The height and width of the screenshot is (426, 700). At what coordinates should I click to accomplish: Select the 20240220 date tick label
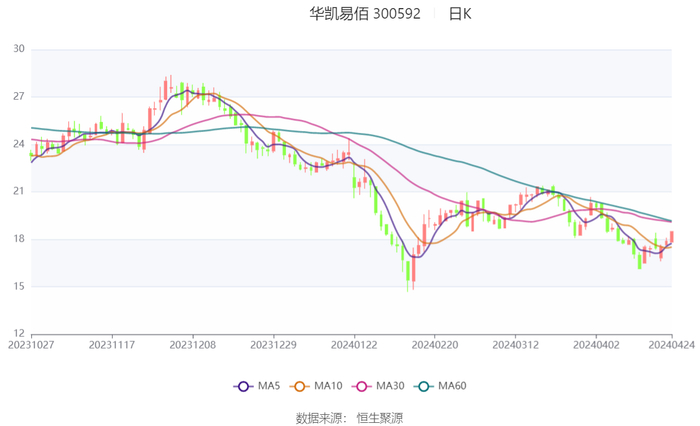[433, 343]
